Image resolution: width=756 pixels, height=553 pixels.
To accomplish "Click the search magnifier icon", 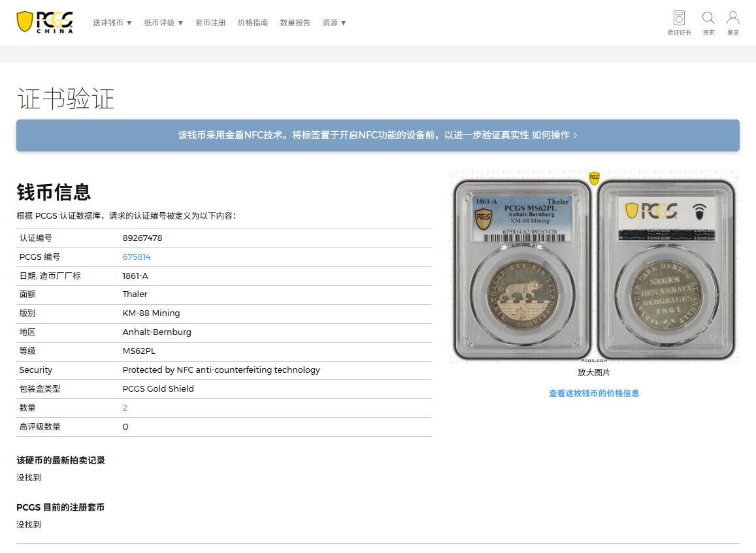I will pos(708,18).
